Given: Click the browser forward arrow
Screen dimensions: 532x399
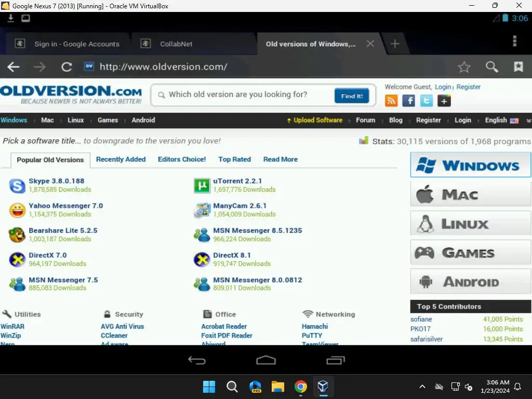Looking at the screenshot, I should coord(39,67).
